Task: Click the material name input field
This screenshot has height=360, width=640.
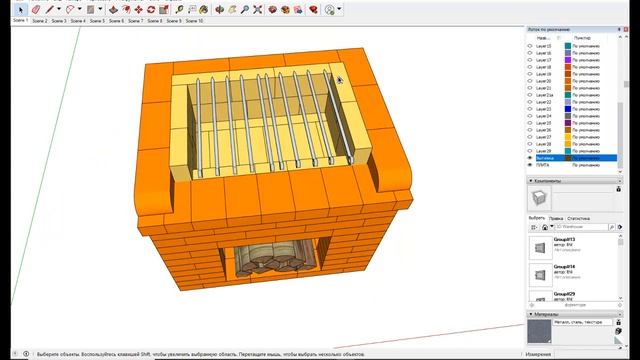Action: [583, 322]
